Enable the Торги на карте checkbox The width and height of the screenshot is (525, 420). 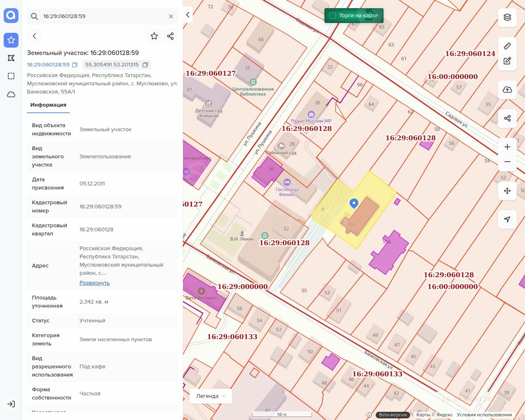333,16
